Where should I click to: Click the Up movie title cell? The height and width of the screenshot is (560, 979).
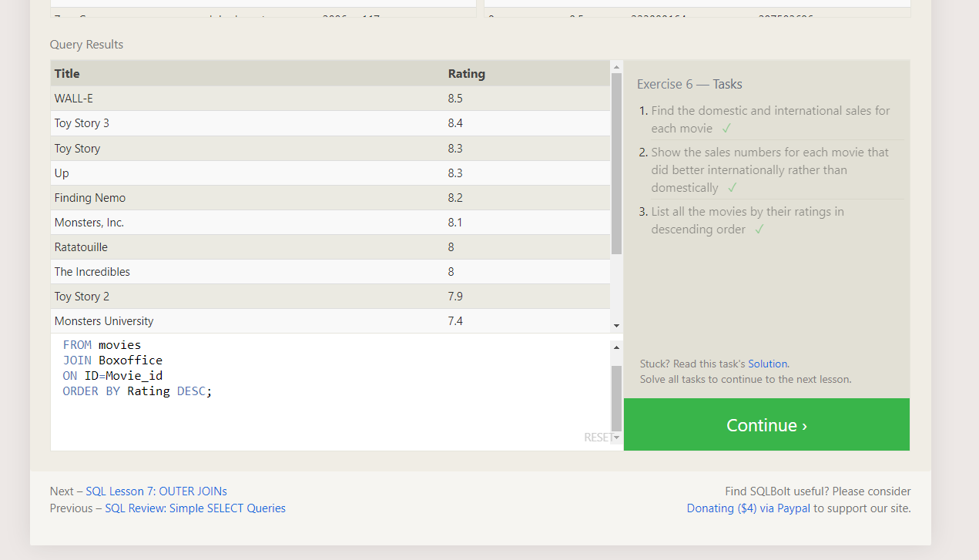point(62,173)
